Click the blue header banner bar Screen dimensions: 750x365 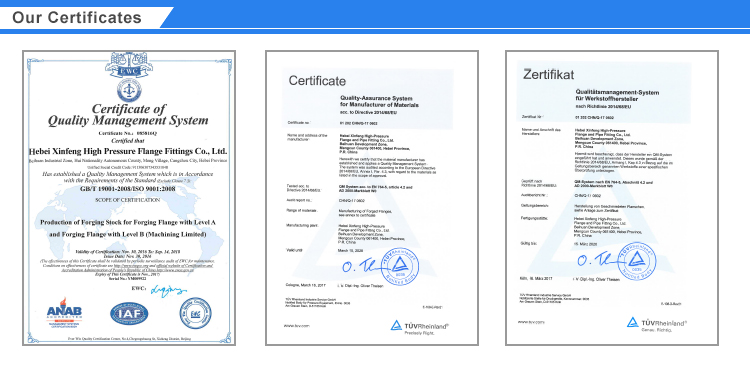coord(375,17)
